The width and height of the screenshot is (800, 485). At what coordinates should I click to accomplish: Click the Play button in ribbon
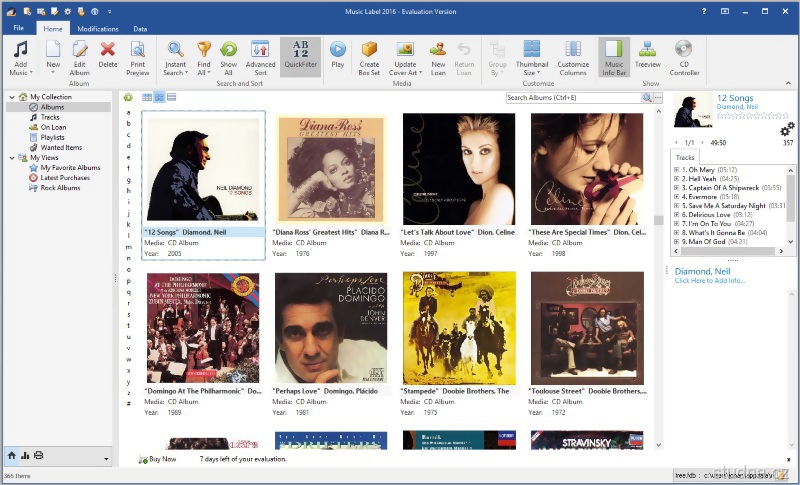[x=337, y=55]
